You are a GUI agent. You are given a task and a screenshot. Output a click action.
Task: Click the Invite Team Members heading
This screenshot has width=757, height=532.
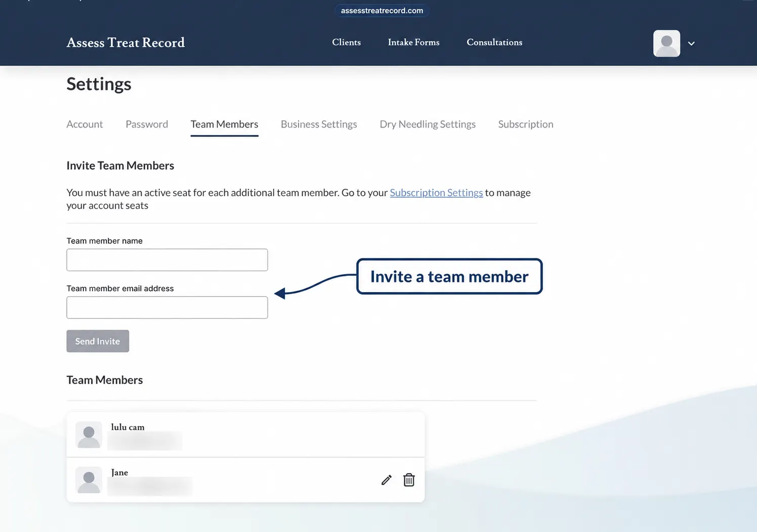coord(120,166)
